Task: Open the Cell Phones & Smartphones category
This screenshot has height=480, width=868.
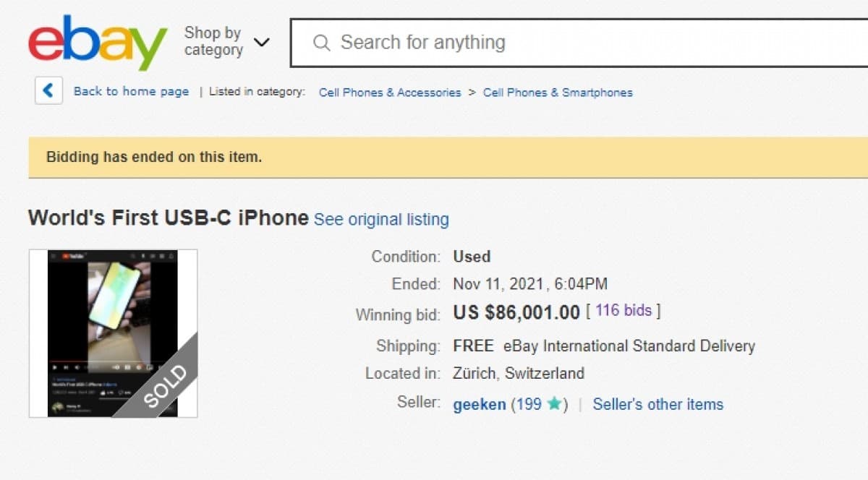Action: pos(558,93)
